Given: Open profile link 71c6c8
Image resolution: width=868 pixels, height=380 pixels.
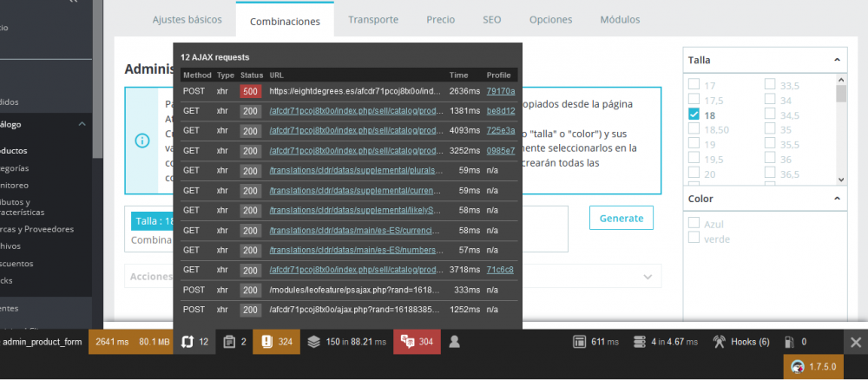Looking at the screenshot, I should click(500, 270).
